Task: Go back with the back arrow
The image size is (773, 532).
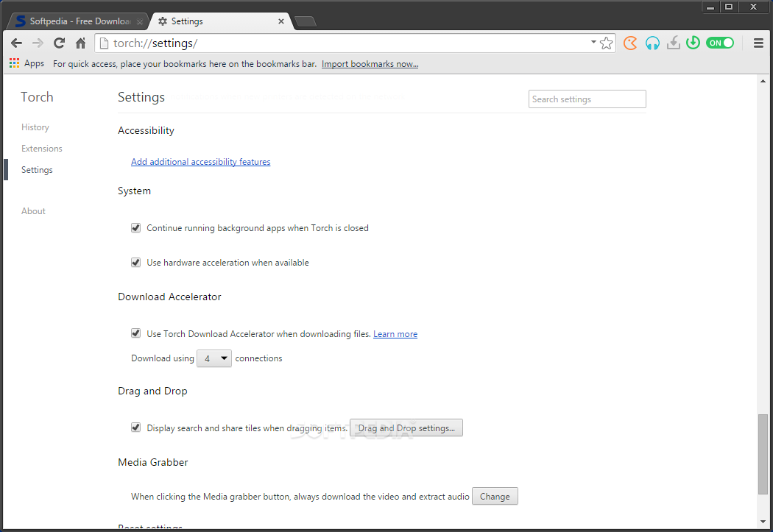Action: pyautogui.click(x=16, y=43)
